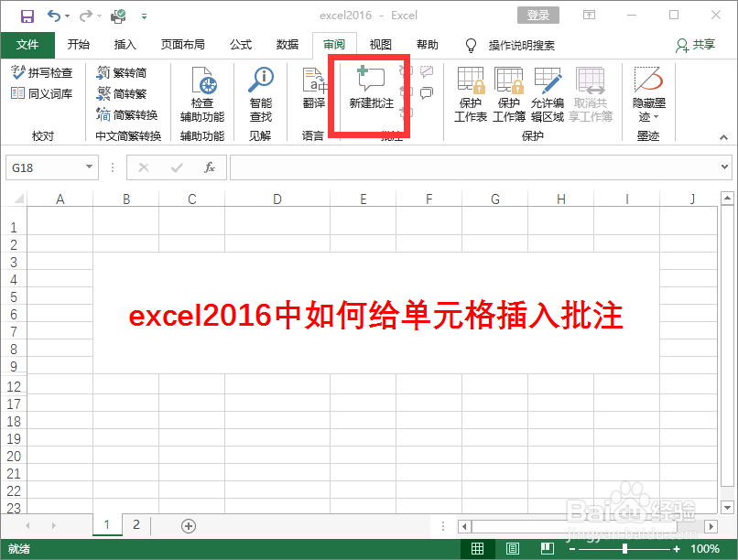Click the show all comments icon
Screen dimensions: 738x560
(427, 92)
